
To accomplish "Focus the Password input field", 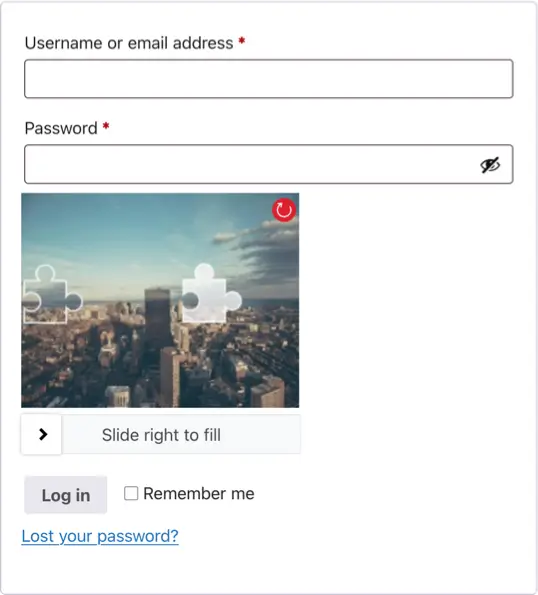I will coord(269,164).
